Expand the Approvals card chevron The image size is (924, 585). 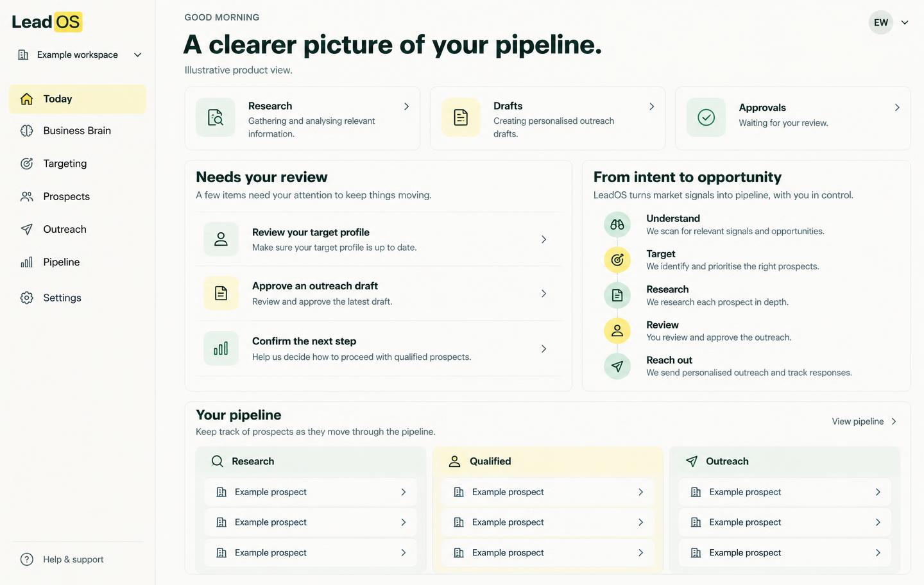897,108
